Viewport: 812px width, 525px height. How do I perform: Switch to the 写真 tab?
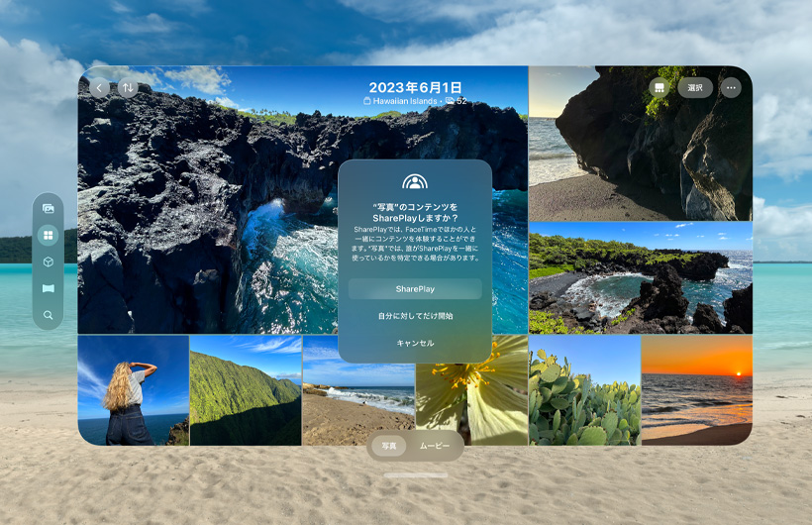tap(389, 446)
